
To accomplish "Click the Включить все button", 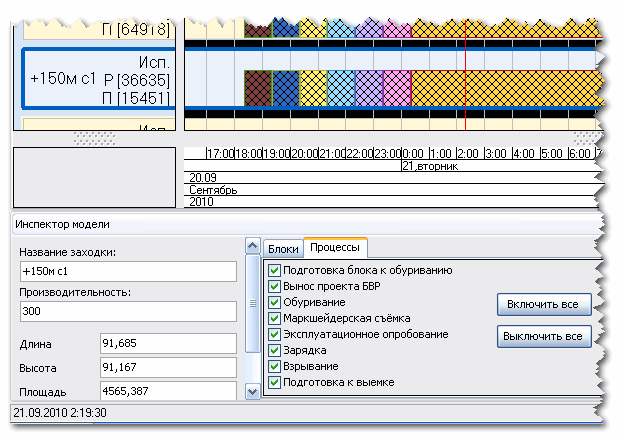I will (544, 305).
